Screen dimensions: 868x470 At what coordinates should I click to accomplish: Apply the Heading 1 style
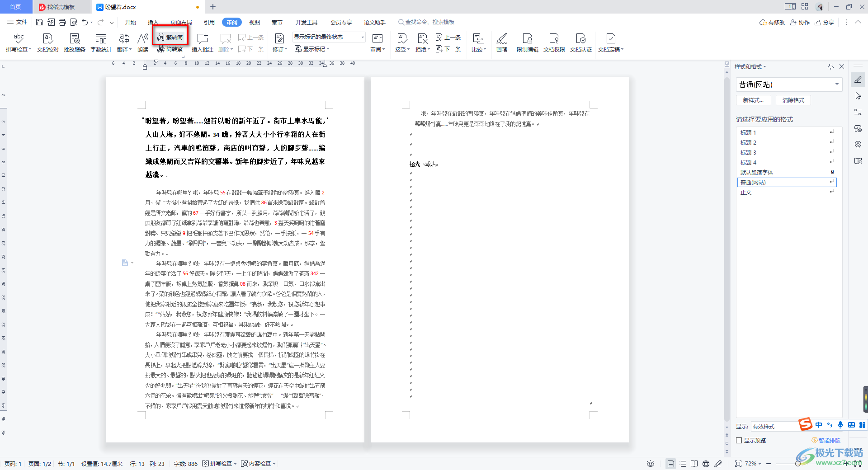point(787,132)
